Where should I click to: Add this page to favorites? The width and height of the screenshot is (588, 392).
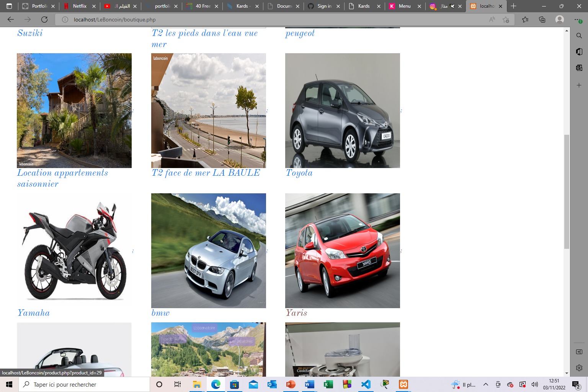506,20
